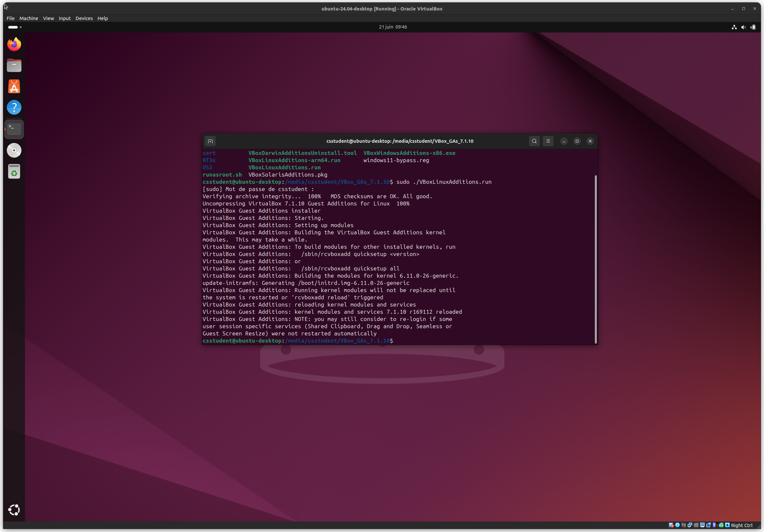This screenshot has width=764, height=532.
Task: Click the optical disc status icon
Action: (678, 525)
